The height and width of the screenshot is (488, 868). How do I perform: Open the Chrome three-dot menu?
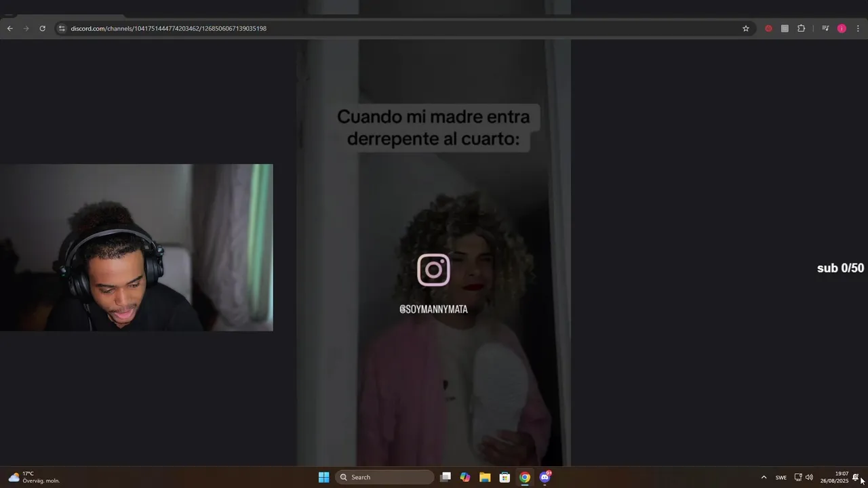(x=858, y=28)
